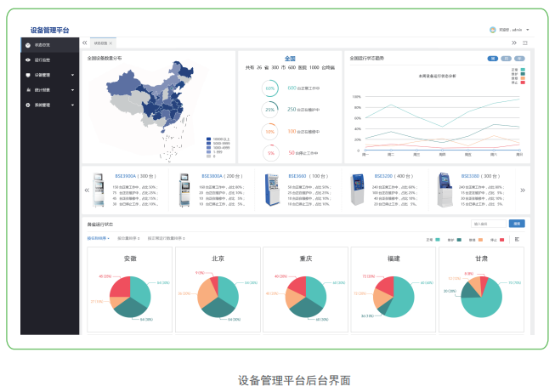The image size is (555, 392).
Task: Select the 全国 heading link
Action: tap(290, 59)
